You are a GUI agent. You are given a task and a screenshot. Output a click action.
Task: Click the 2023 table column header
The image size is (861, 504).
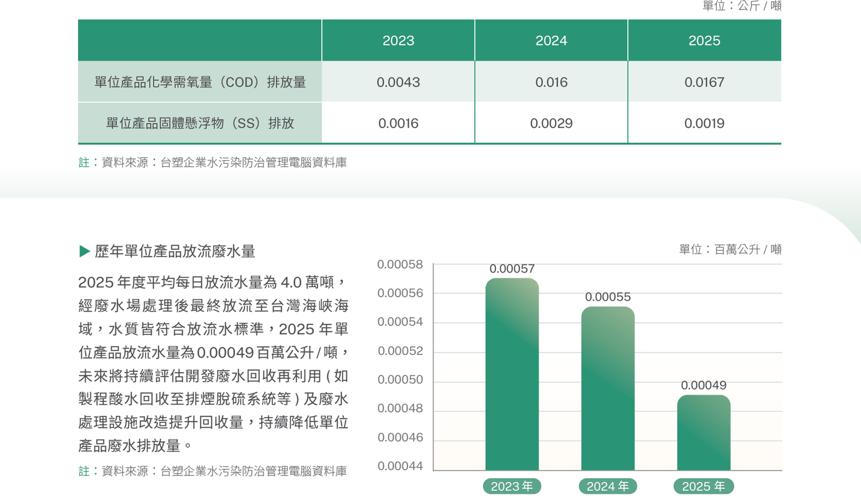click(398, 41)
